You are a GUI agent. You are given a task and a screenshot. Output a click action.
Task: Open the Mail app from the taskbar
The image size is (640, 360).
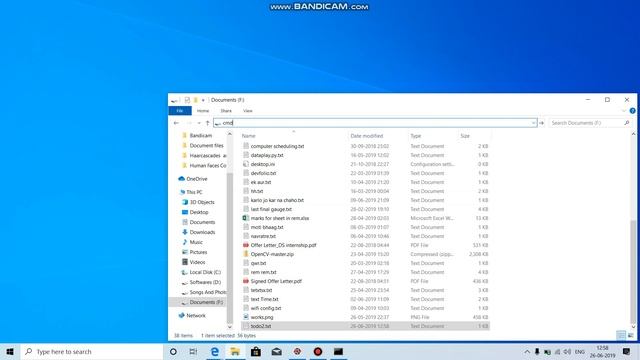pyautogui.click(x=276, y=351)
